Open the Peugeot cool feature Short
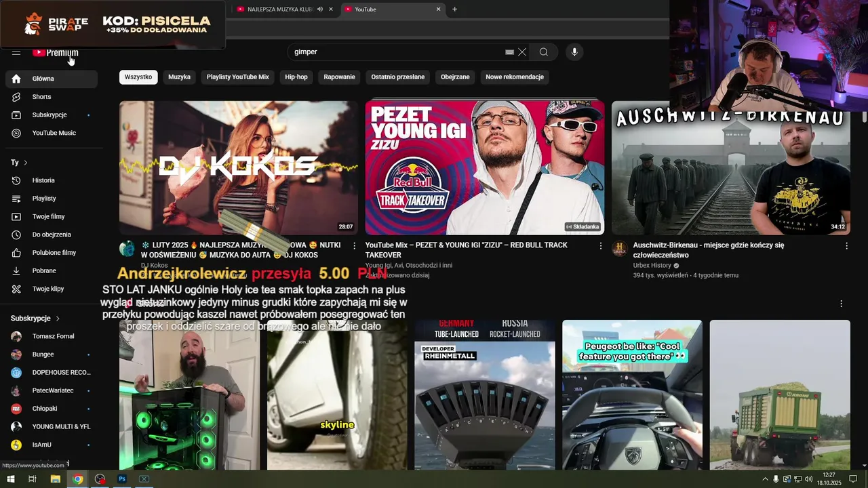Viewport: 868px width, 488px height. 632,395
